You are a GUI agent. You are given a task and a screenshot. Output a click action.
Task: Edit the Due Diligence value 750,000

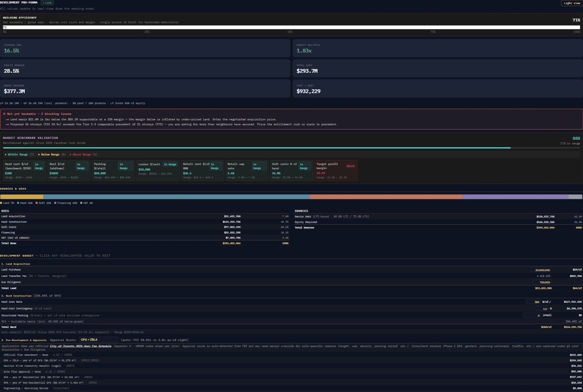(x=542, y=282)
